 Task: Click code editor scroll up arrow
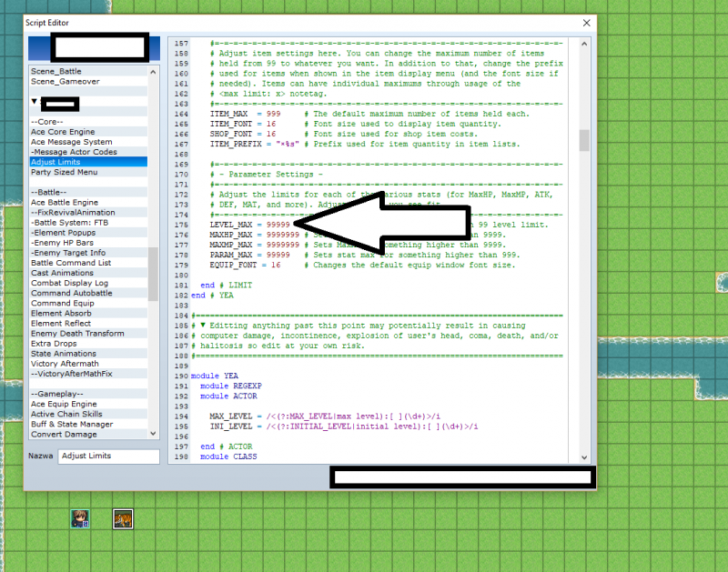point(584,44)
